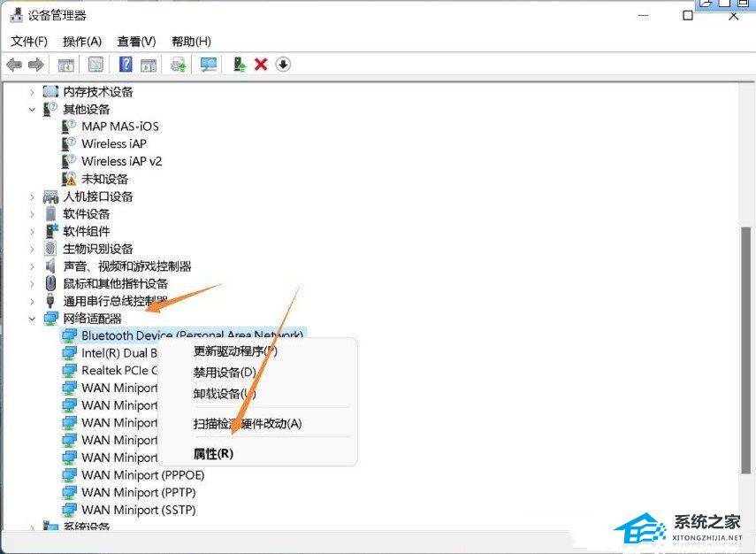Open the 帮助(H) menu
This screenshot has width=756, height=554.
[191, 42]
